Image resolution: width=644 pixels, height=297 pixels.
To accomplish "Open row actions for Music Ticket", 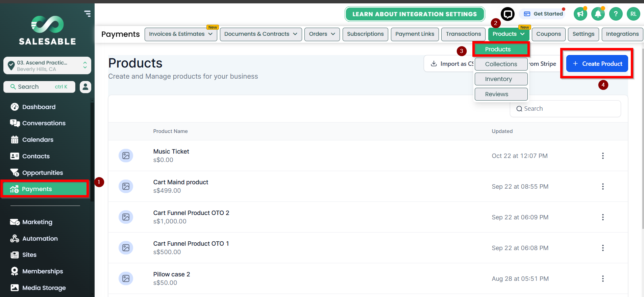I will [x=603, y=156].
